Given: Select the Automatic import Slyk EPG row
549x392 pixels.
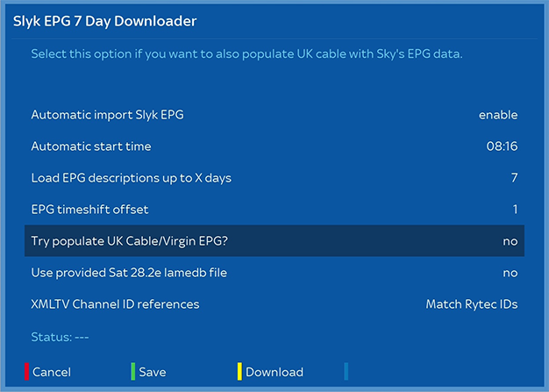Looking at the screenshot, I should click(107, 115).
